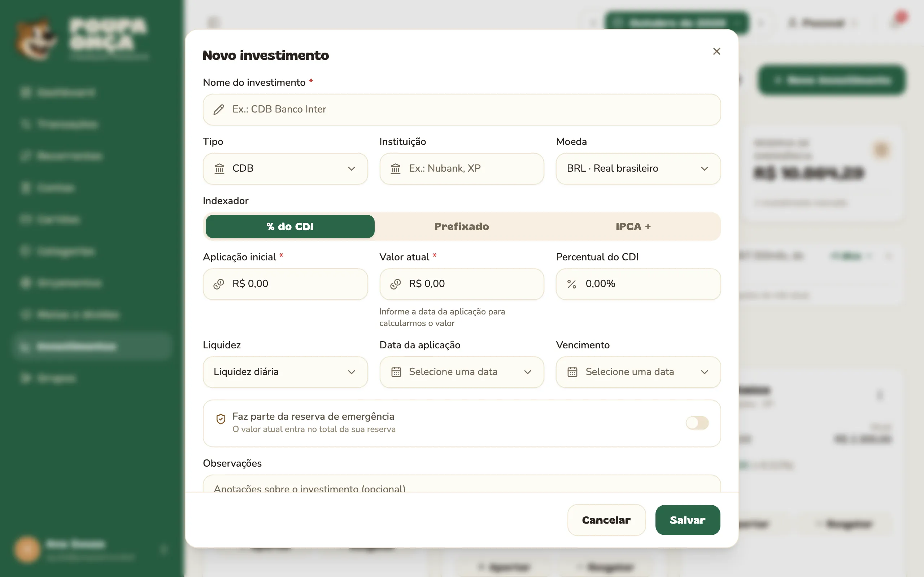Click the bank icon in Tipo field

219,169
